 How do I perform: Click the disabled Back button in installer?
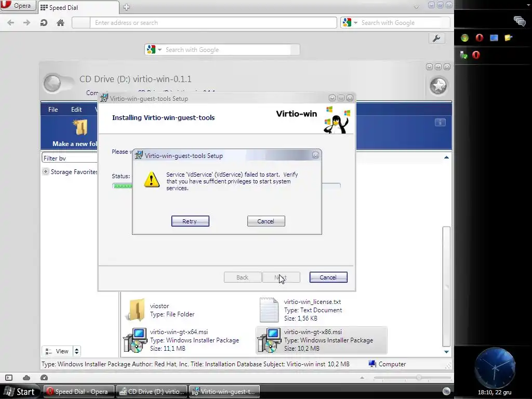click(x=242, y=277)
